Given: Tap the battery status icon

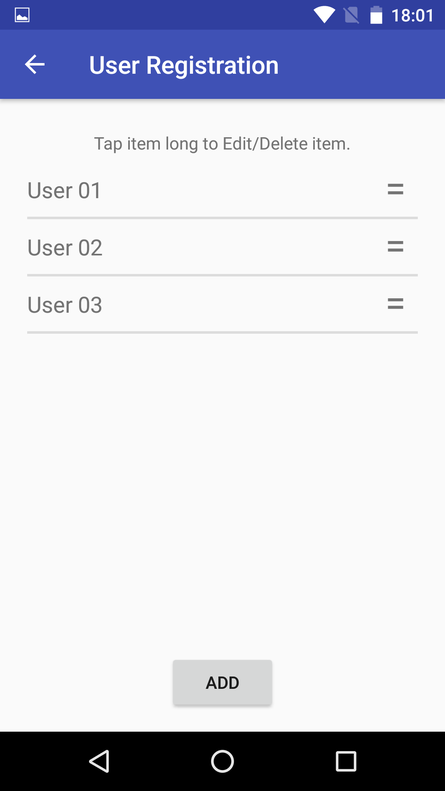Looking at the screenshot, I should pyautogui.click(x=376, y=15).
